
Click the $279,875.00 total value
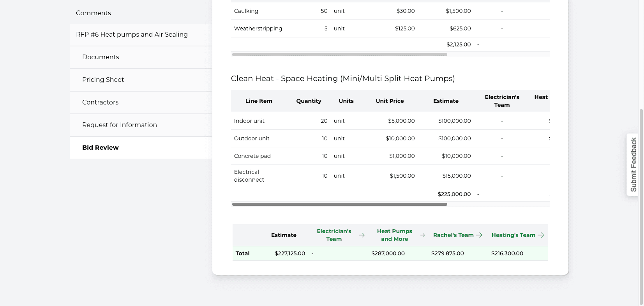click(447, 253)
